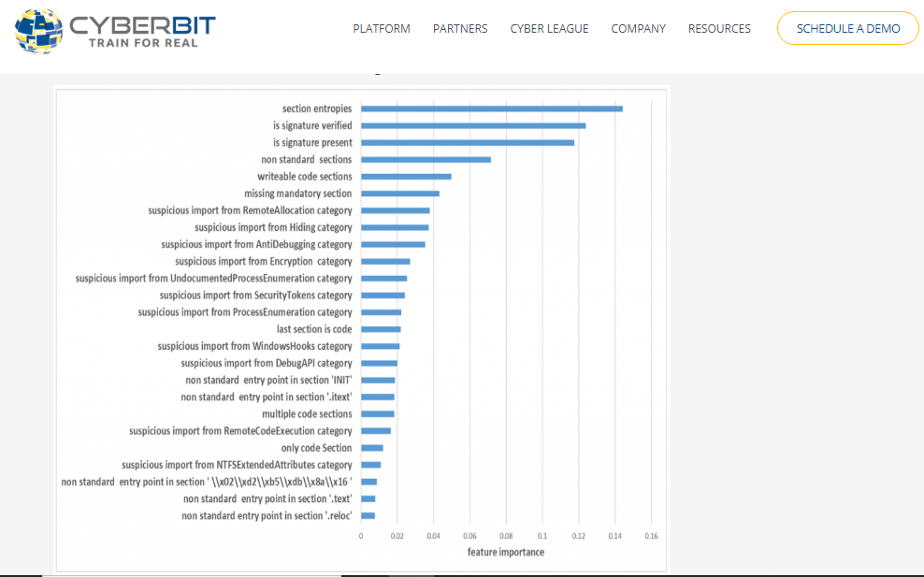The height and width of the screenshot is (577, 924).
Task: Click the 'last section is code' label
Action: click(314, 329)
